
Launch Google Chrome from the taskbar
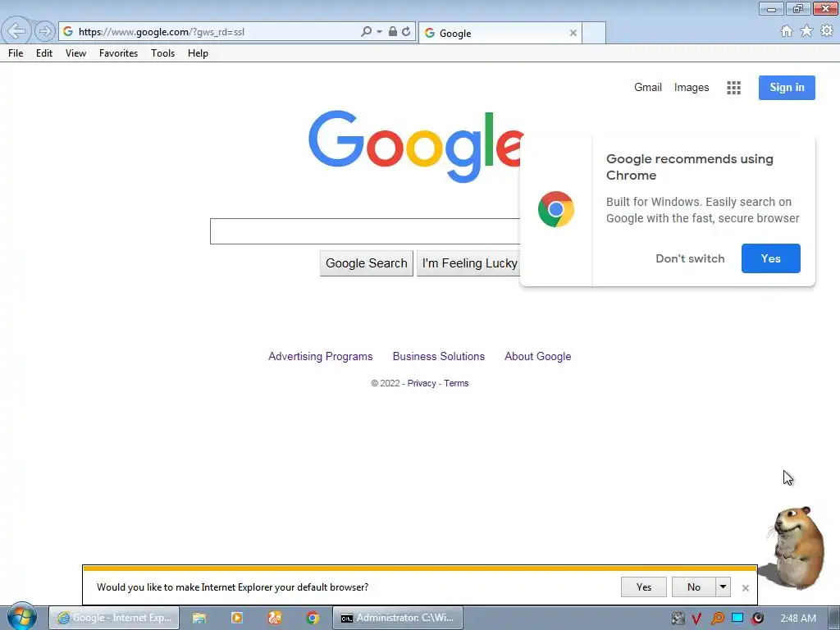pos(313,618)
